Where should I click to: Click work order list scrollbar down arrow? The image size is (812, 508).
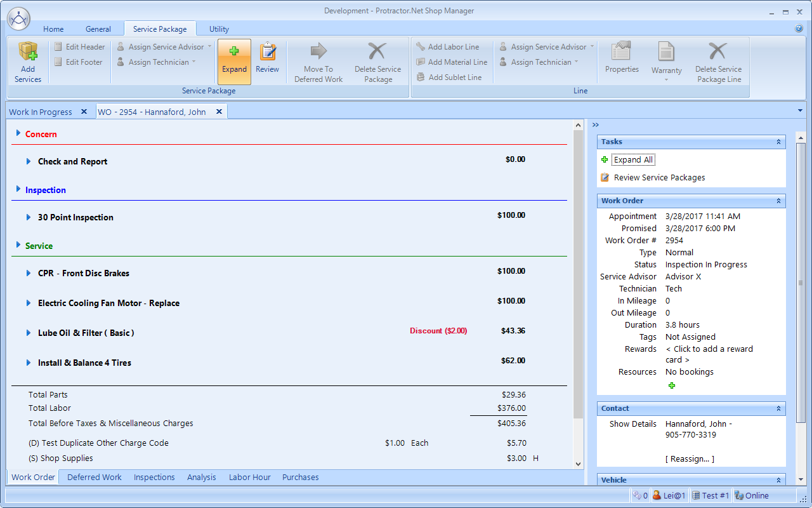[578, 464]
